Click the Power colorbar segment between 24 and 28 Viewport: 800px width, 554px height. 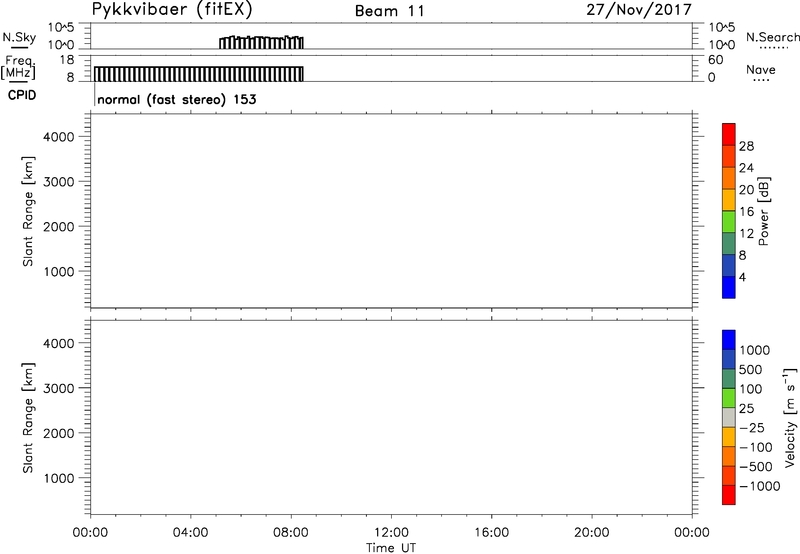pyautogui.click(x=729, y=156)
